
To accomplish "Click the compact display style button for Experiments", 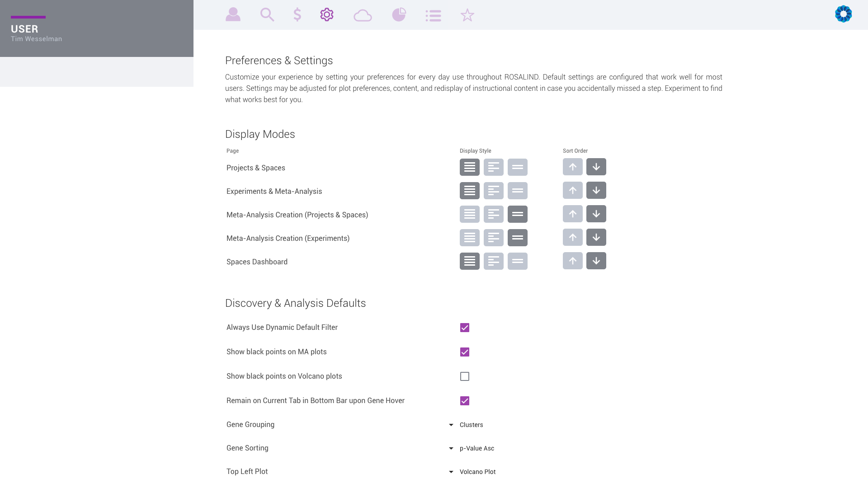I will (x=517, y=190).
